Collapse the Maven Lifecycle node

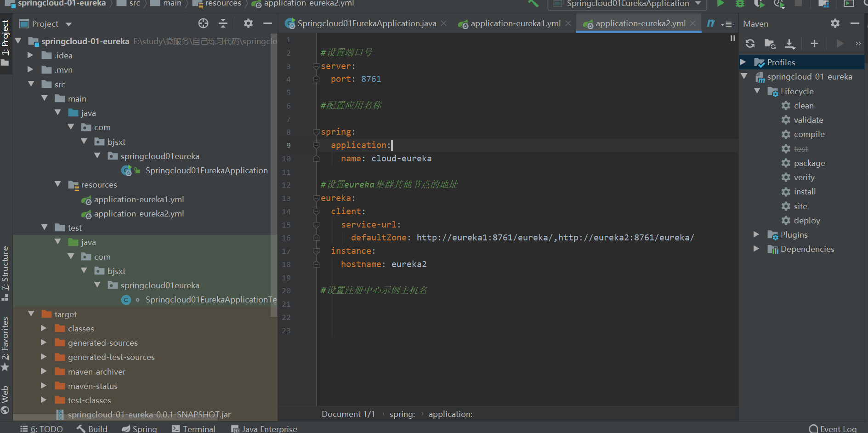click(757, 91)
